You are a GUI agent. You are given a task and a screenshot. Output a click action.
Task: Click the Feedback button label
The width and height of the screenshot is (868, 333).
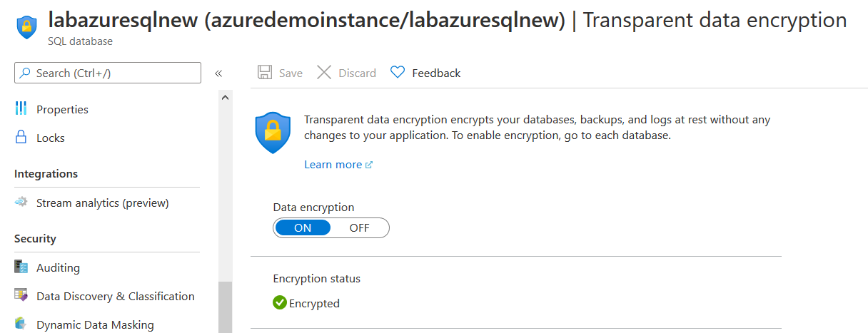436,73
